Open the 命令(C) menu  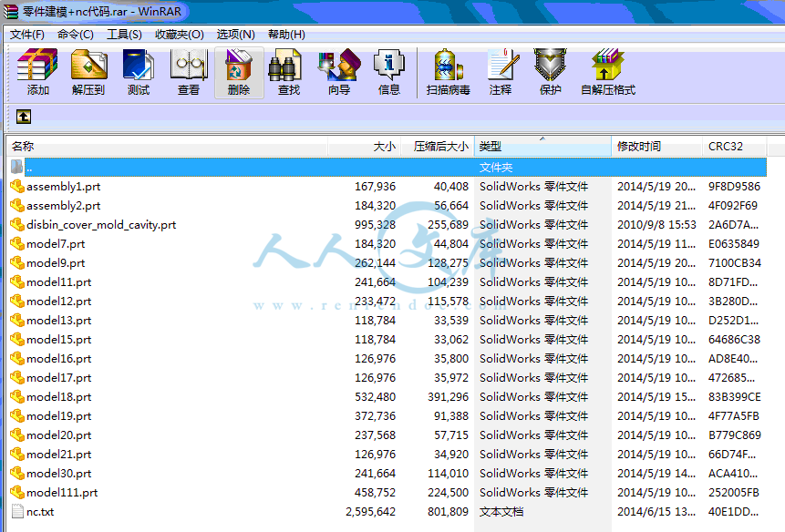pos(76,35)
